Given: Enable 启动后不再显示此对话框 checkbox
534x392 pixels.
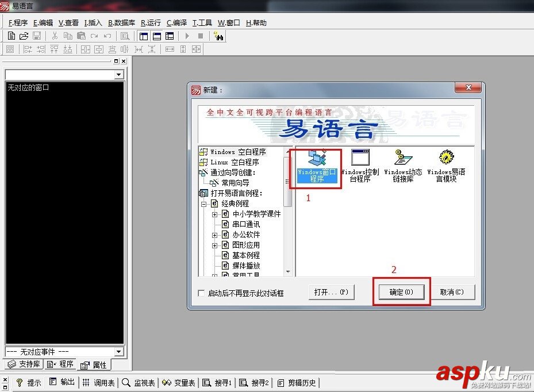Looking at the screenshot, I should coord(201,293).
